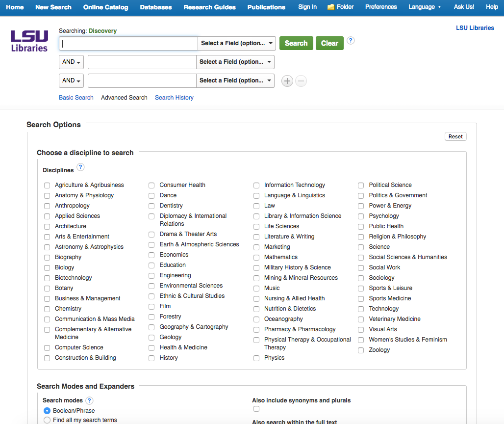The width and height of the screenshot is (504, 424).
Task: Add another search row using the plus icon
Action: pos(287,81)
